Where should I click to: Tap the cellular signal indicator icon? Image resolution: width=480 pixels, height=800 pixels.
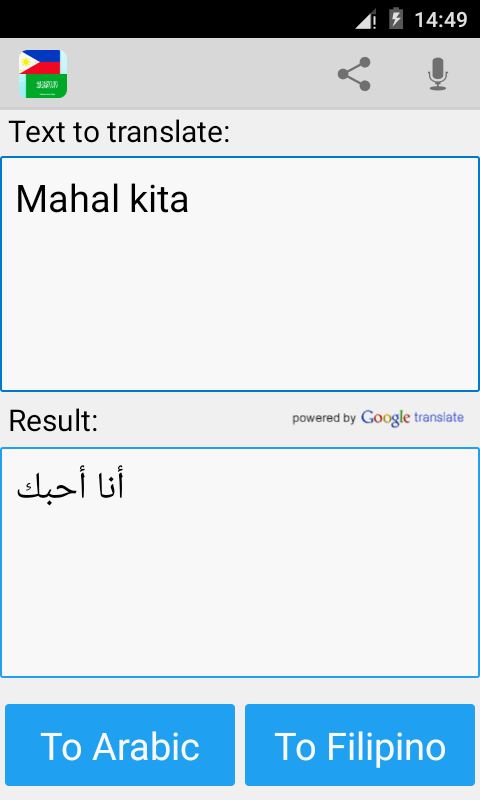[366, 19]
